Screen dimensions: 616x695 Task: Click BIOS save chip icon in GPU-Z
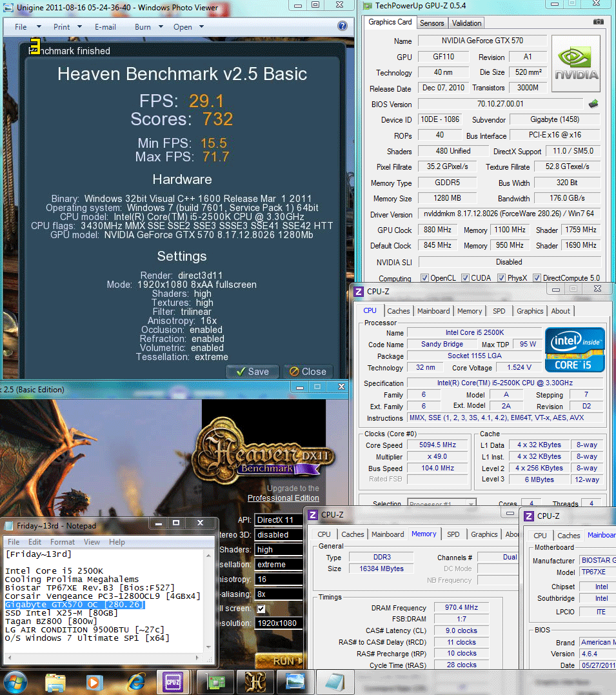593,104
